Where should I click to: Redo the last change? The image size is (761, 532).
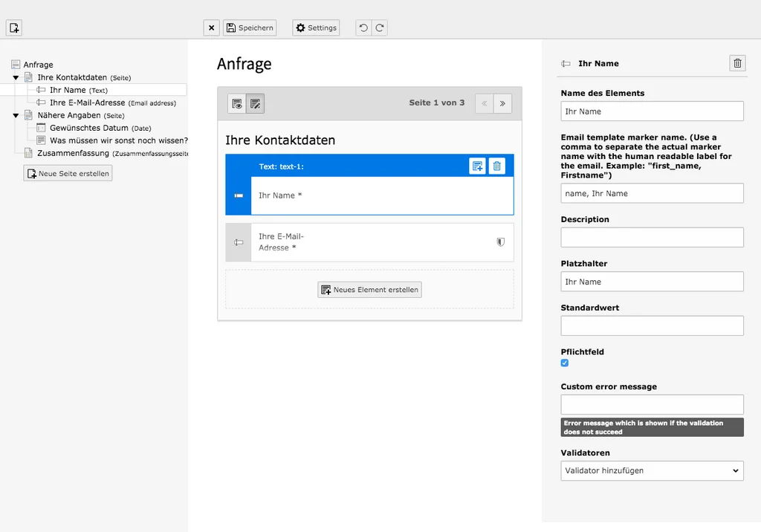(381, 27)
